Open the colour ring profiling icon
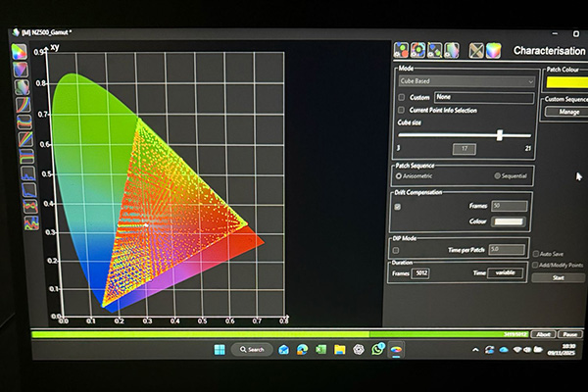Image resolution: width=588 pixels, height=392 pixels. (x=417, y=50)
